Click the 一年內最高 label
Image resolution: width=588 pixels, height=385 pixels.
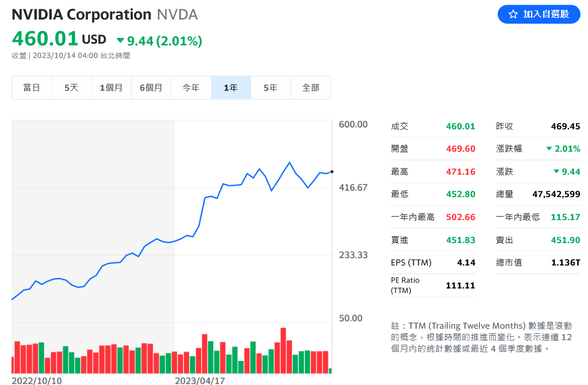pos(413,217)
